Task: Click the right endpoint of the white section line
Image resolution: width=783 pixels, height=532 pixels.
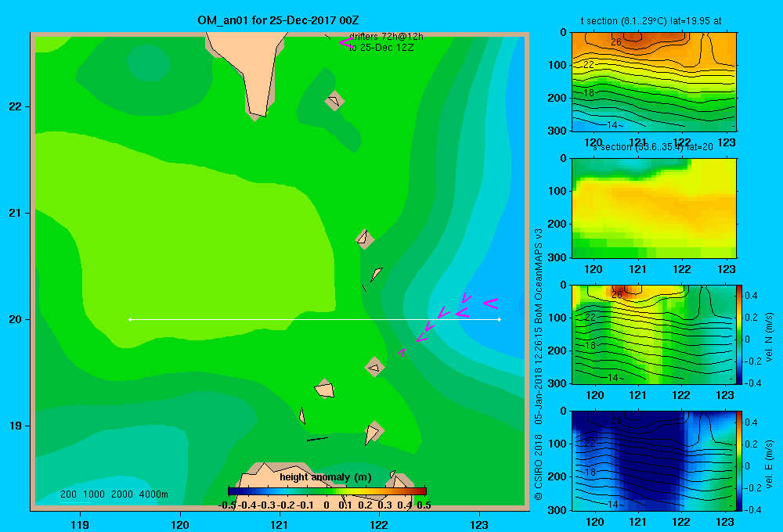Action: click(x=500, y=319)
